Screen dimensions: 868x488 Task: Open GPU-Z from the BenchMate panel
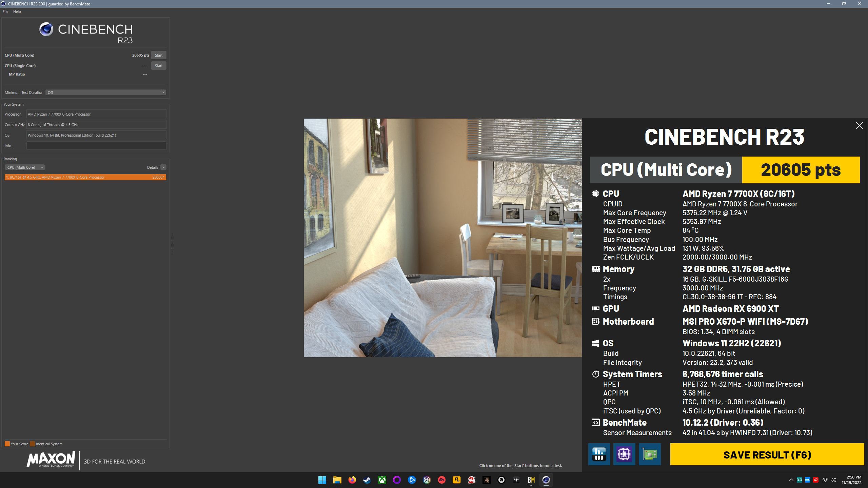point(650,454)
